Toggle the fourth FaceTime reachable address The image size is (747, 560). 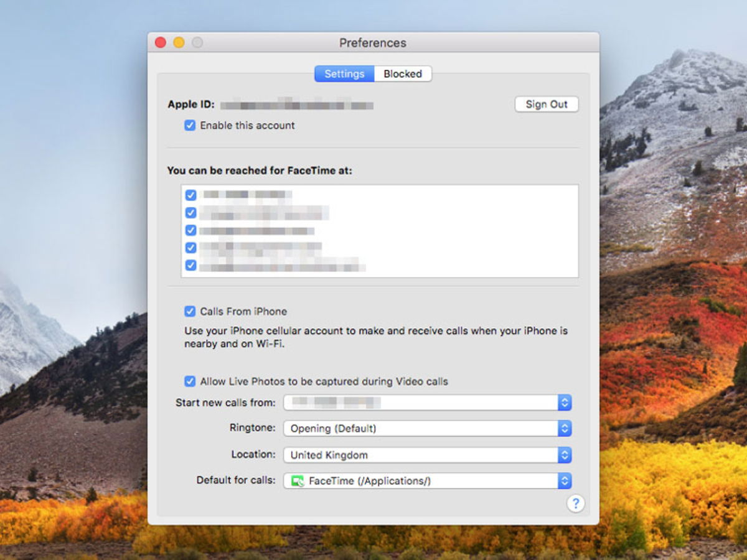pos(190,247)
